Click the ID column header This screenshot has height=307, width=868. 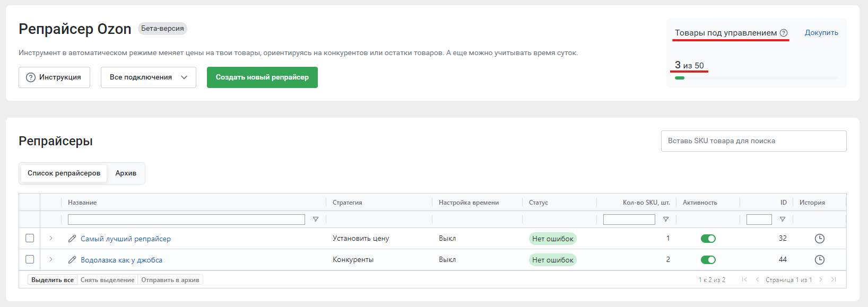pos(784,203)
